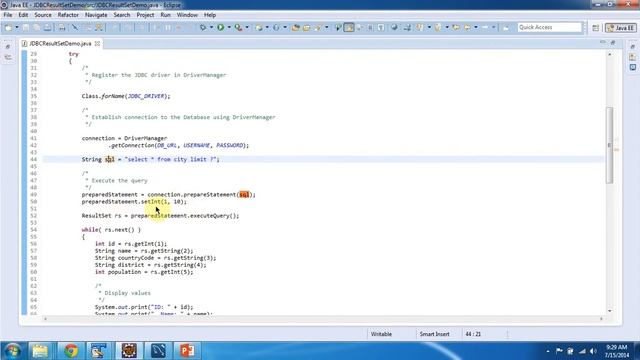Viewport: 640px width, 360px height.
Task: Click the "44 : 21" cursor position status
Action: tap(473, 334)
